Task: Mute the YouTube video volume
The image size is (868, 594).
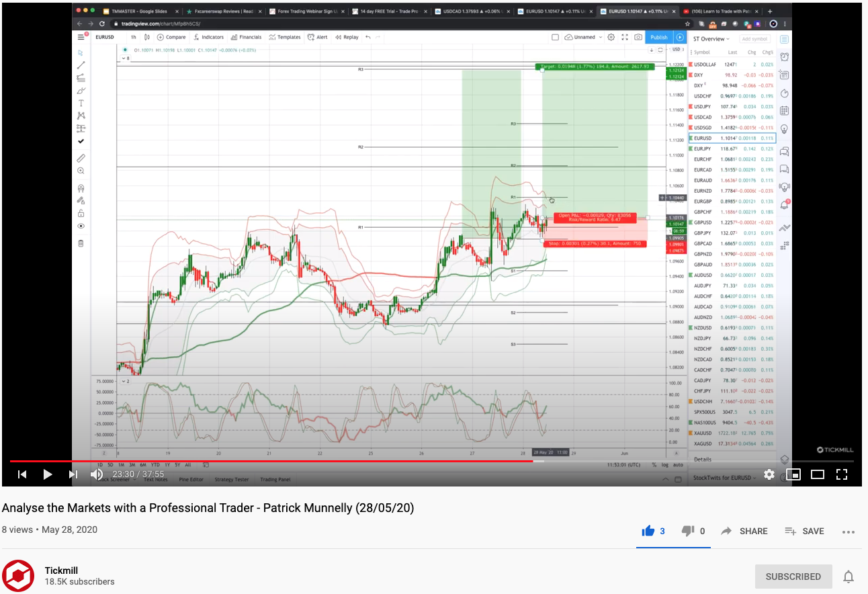Action: [97, 474]
